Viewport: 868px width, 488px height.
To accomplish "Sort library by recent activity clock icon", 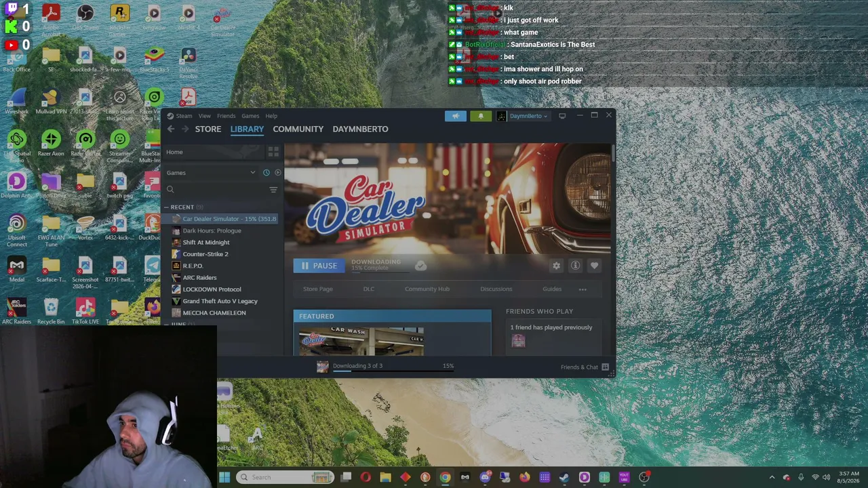I will [266, 173].
